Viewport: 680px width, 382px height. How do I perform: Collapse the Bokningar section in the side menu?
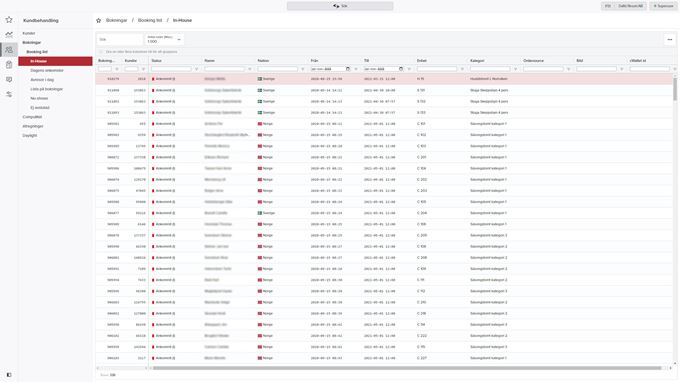[x=32, y=42]
